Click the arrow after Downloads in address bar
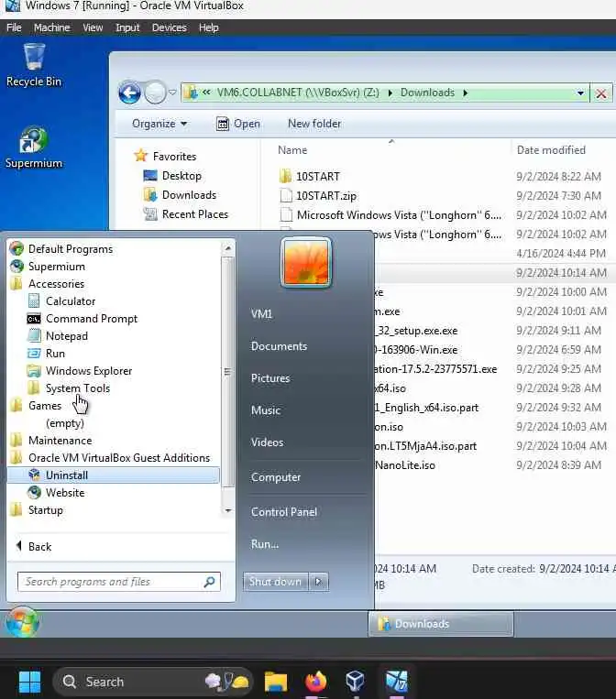616x699 pixels. 466,93
